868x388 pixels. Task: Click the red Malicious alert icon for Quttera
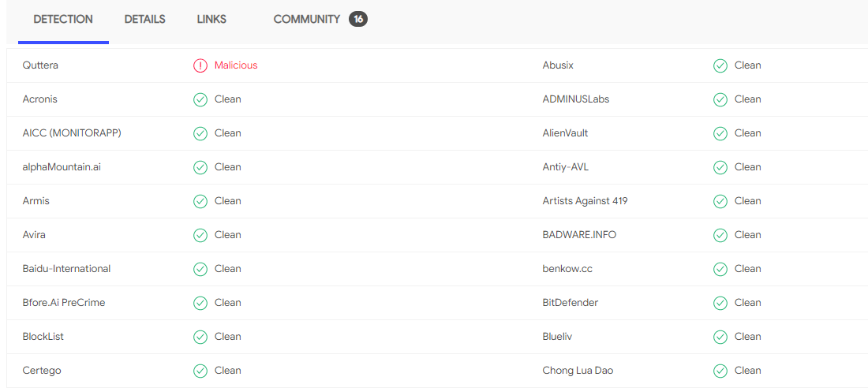[x=200, y=65]
